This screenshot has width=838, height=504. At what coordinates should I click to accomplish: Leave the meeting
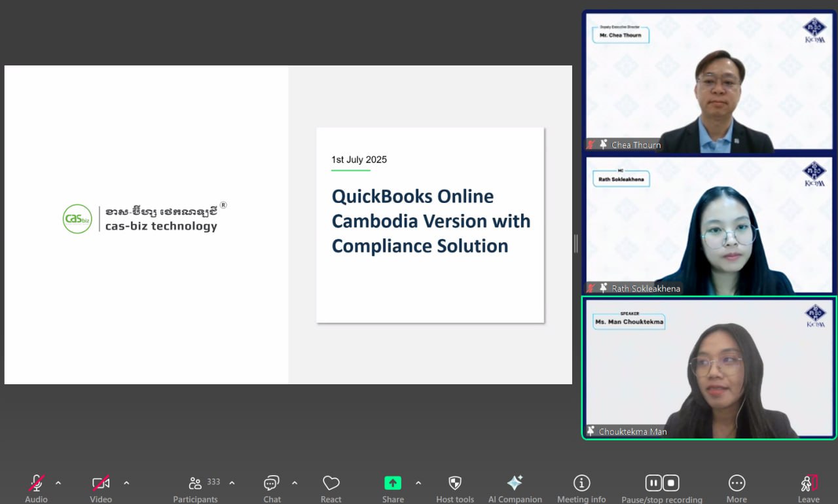click(809, 484)
